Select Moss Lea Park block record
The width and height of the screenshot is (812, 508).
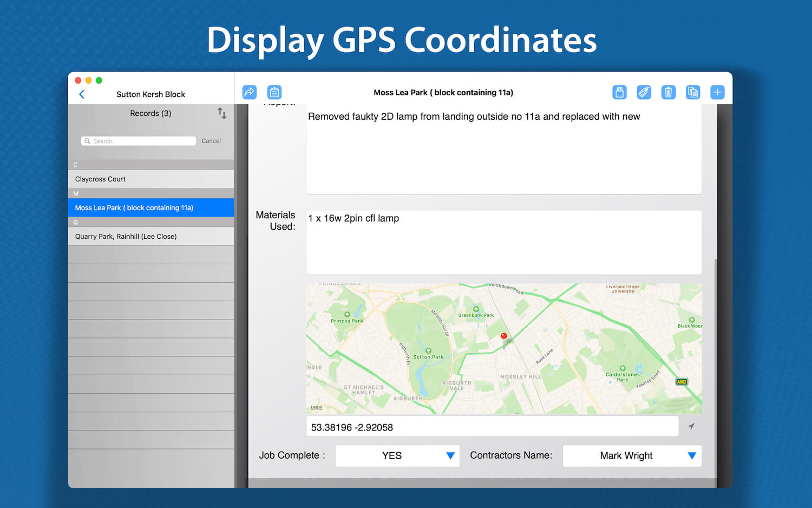pyautogui.click(x=150, y=207)
